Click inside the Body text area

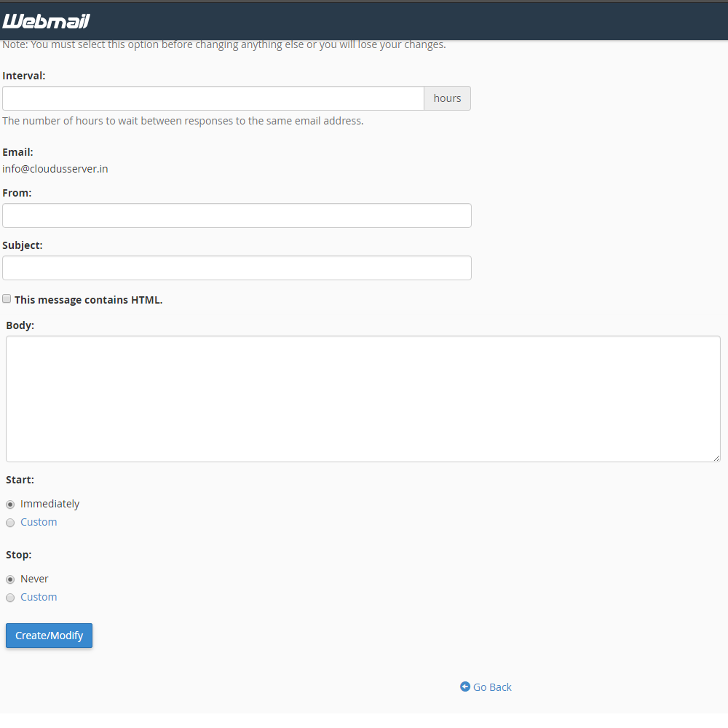point(363,399)
